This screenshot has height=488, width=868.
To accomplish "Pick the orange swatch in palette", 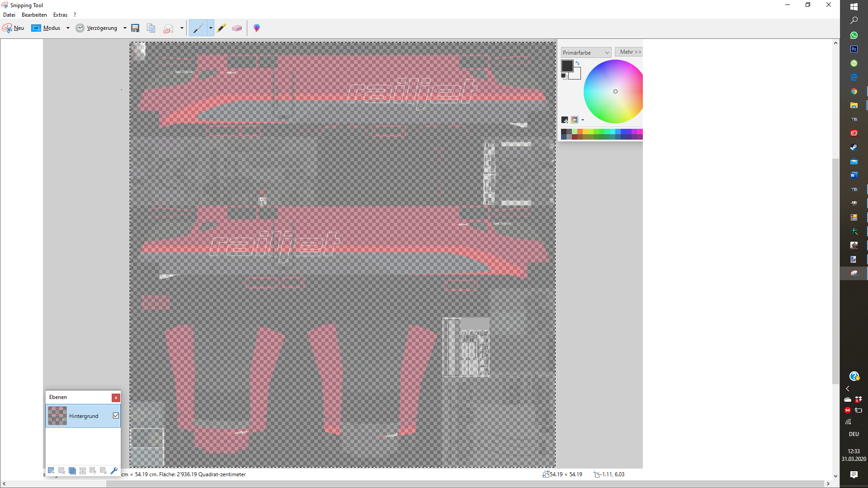I will [x=580, y=131].
